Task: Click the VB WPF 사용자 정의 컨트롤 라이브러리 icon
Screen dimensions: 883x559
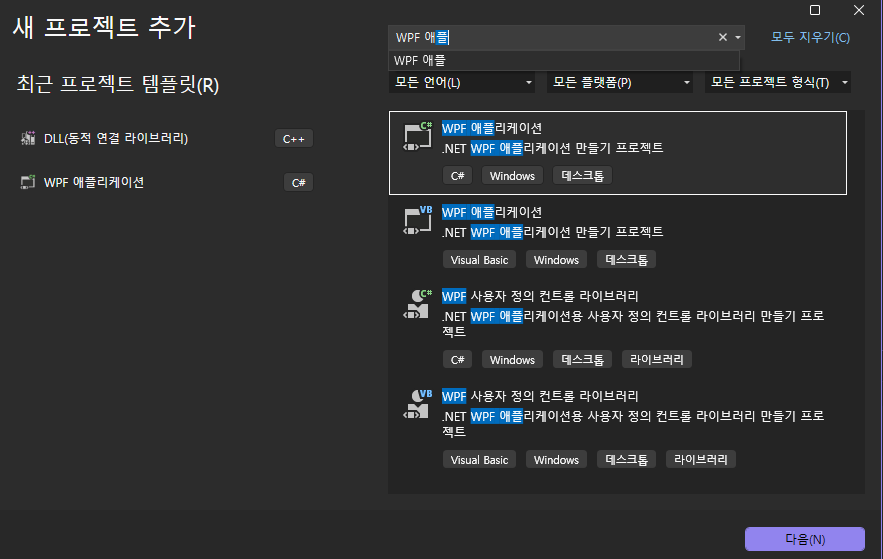Action: (x=418, y=405)
